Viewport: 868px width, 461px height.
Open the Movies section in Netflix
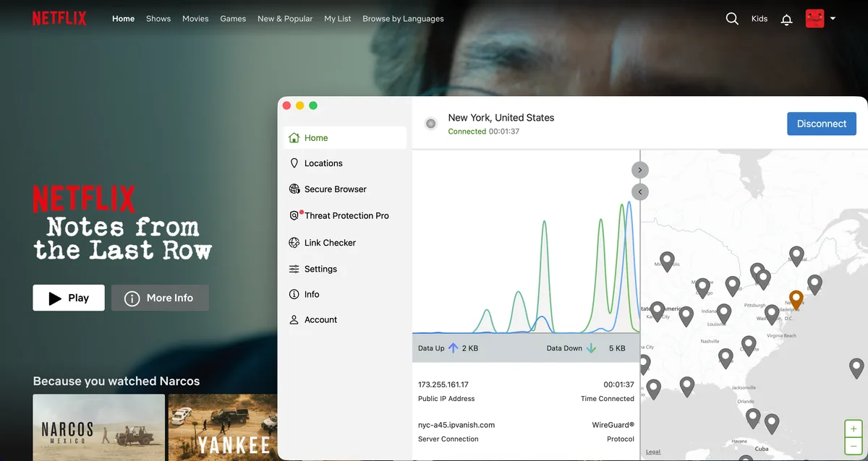pyautogui.click(x=195, y=19)
